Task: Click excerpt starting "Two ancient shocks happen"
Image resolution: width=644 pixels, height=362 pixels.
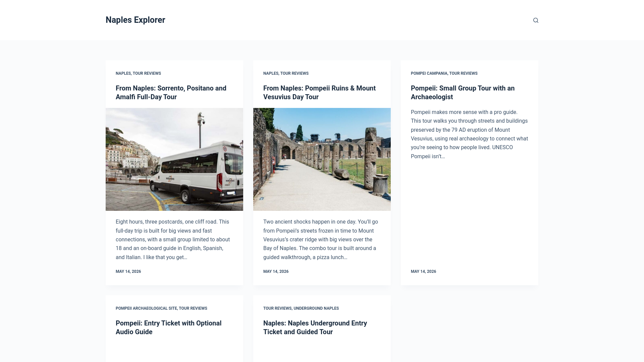Action: (321, 239)
